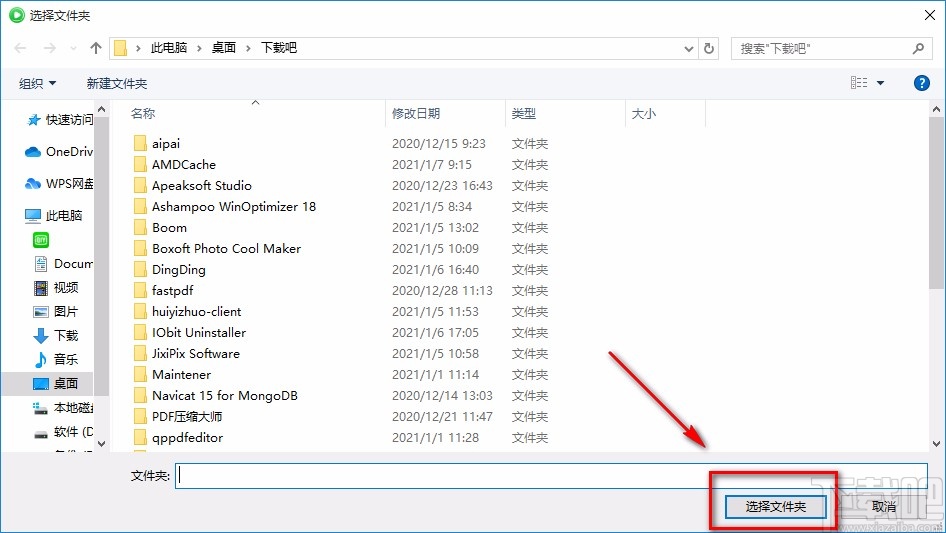
Task: Click 选择文件夹 button
Action: [x=775, y=507]
